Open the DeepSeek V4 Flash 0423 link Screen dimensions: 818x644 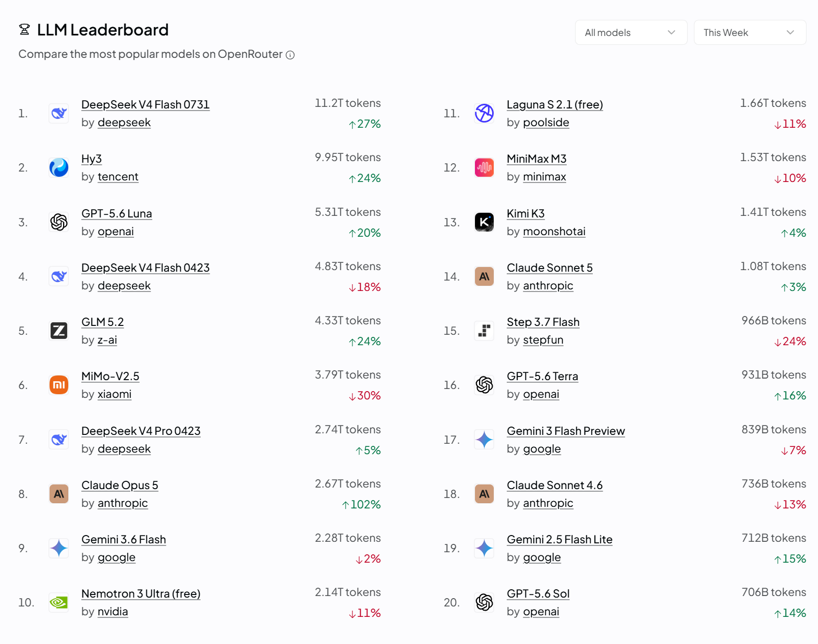point(145,268)
